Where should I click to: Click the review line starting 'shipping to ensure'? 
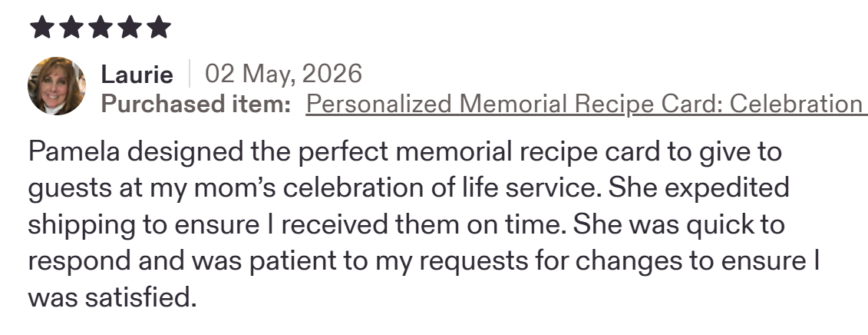pyautogui.click(x=406, y=226)
